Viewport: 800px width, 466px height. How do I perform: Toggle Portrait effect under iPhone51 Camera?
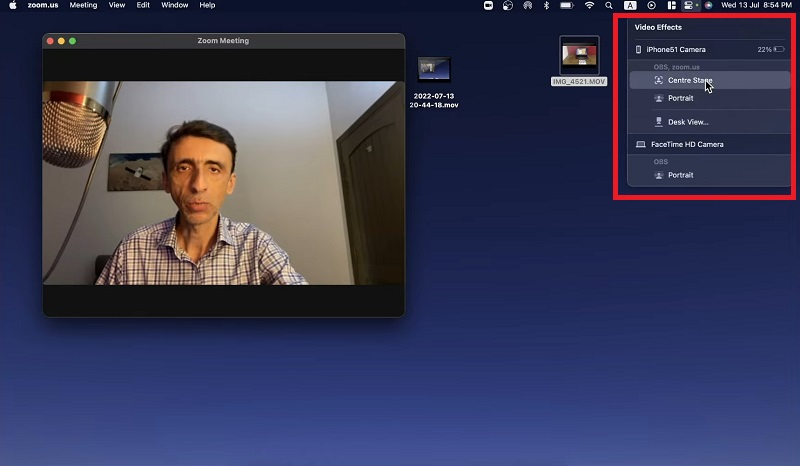point(680,98)
